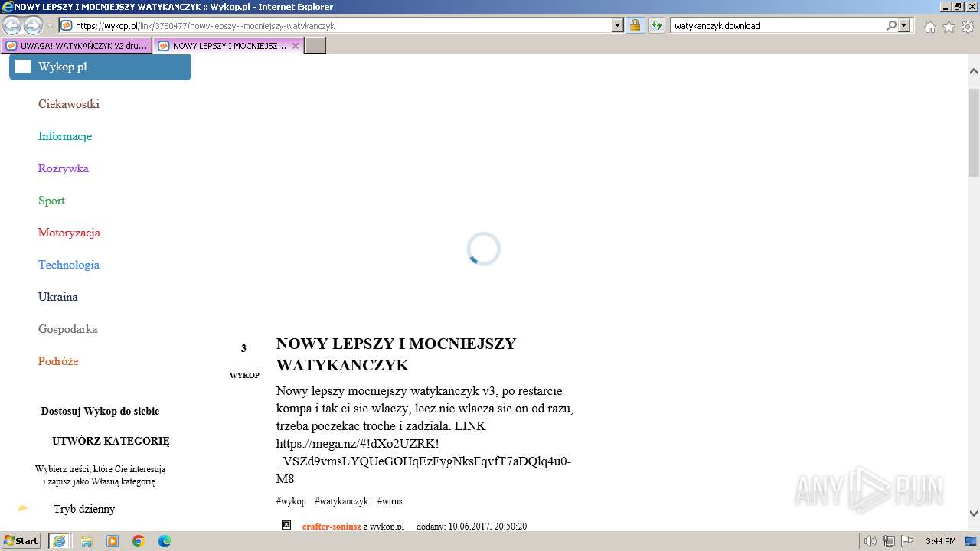Show the security lock report icon
980x551 pixels.
point(635,26)
